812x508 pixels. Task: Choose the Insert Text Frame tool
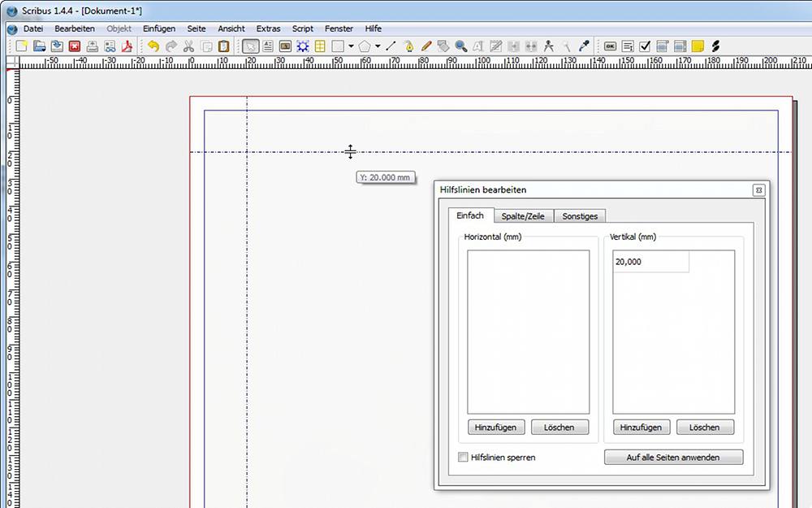coord(268,46)
